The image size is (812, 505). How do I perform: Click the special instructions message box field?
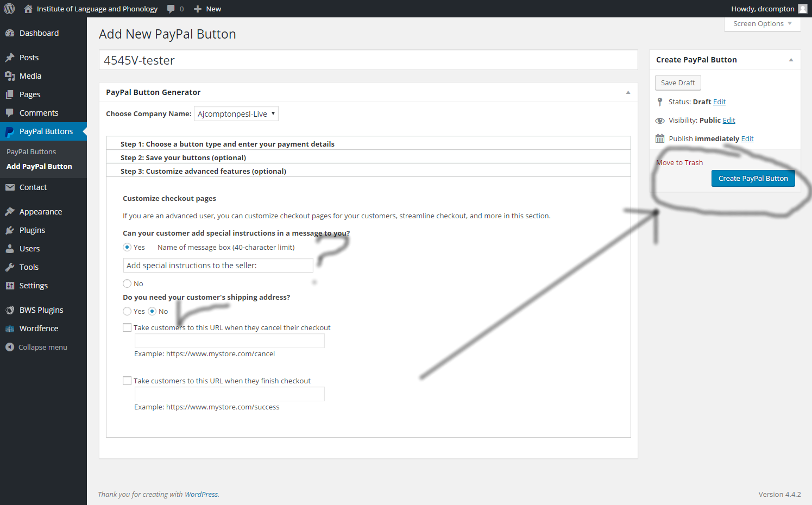coord(218,265)
